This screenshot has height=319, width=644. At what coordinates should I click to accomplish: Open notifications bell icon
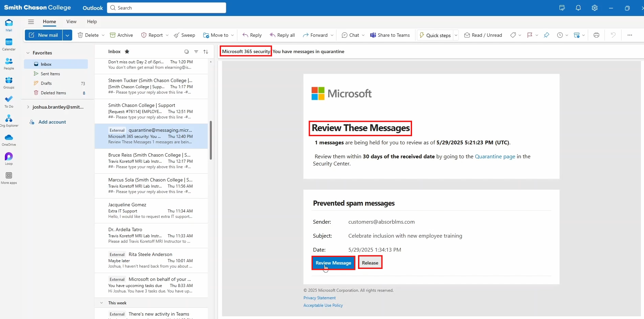click(x=578, y=8)
